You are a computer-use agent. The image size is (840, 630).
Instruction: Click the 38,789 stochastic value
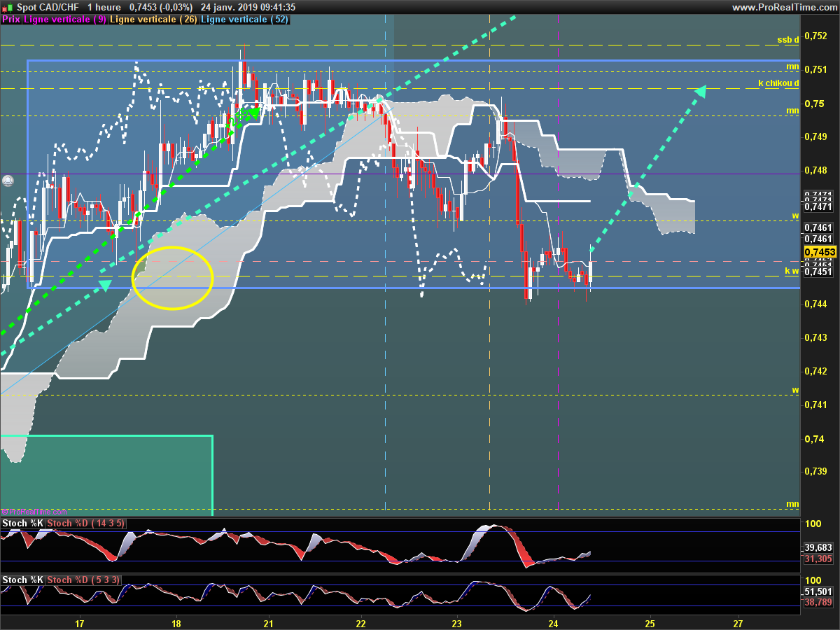pos(818,602)
